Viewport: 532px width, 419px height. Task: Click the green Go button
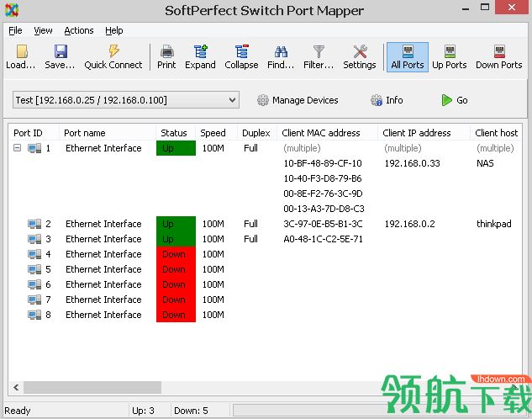point(455,100)
